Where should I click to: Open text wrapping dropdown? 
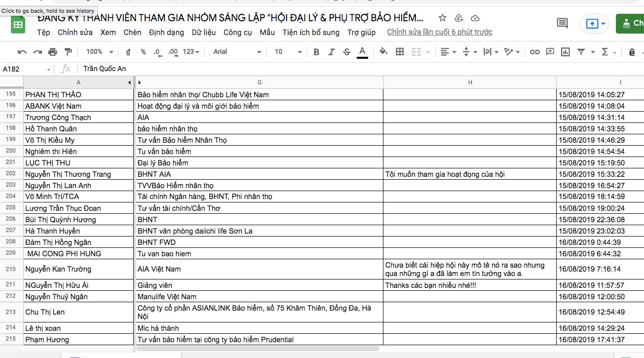[491, 52]
